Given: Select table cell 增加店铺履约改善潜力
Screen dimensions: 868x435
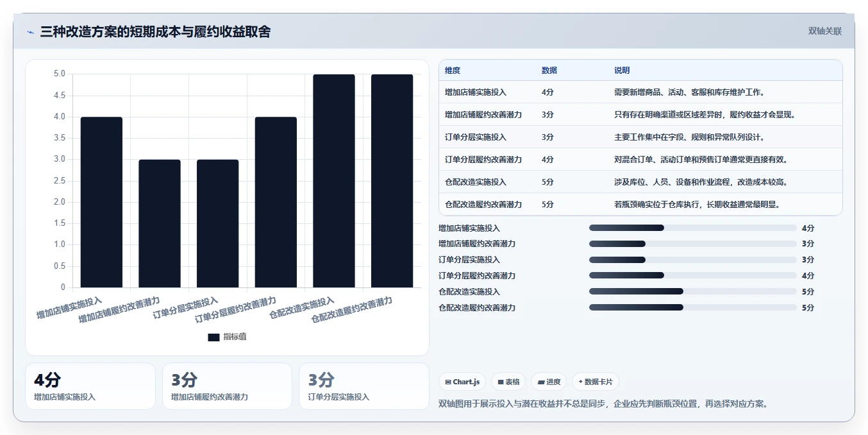Looking at the screenshot, I should coord(483,115).
